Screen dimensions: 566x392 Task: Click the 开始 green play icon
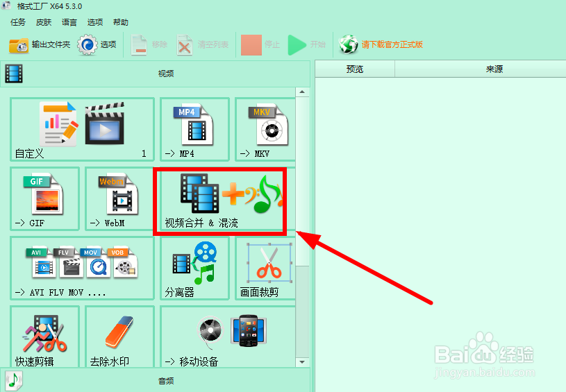coord(297,44)
